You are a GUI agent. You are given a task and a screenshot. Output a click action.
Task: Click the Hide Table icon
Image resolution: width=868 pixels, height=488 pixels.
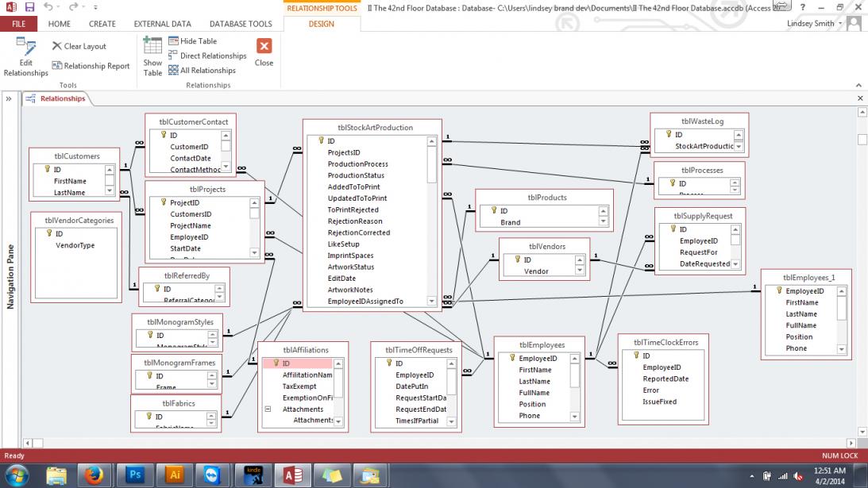pos(173,41)
